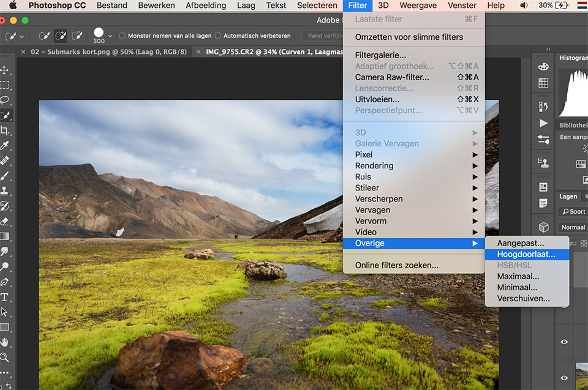This screenshot has height=390, width=588.
Task: Select the Gradient tool
Action: pos(4,236)
